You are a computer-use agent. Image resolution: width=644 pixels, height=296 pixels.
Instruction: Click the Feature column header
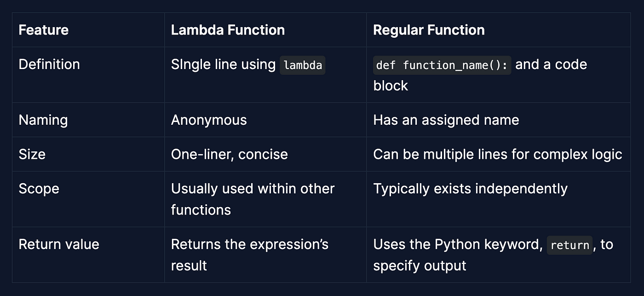[43, 30]
